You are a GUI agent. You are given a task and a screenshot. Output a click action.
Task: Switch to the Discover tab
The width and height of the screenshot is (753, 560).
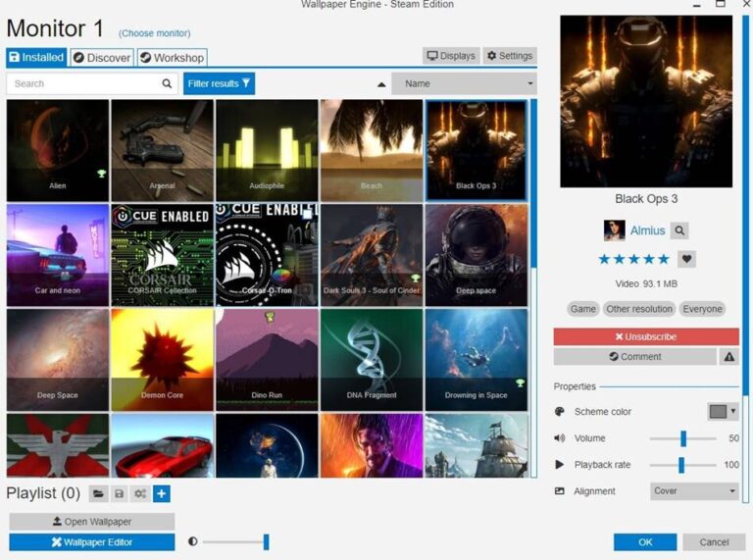[x=102, y=58]
